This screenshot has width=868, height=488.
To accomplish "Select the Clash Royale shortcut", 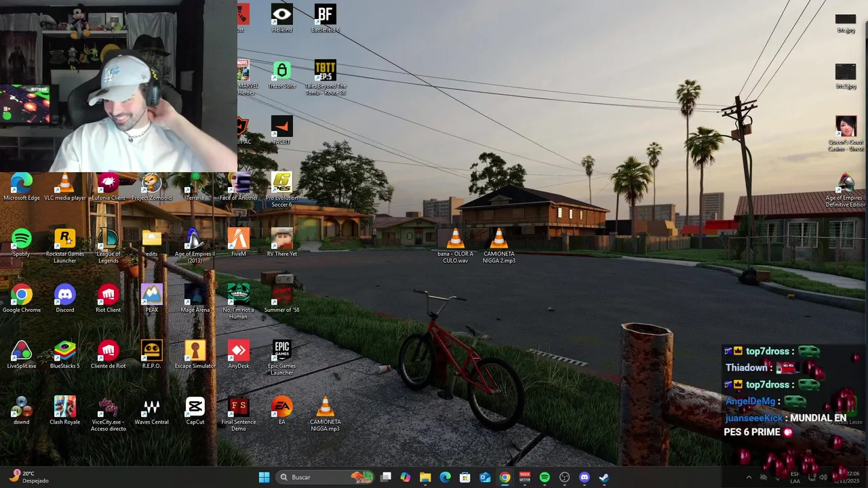I will (x=65, y=410).
